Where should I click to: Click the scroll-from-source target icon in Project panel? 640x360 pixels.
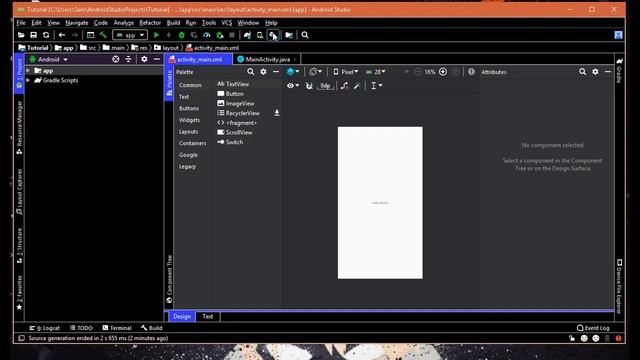116,59
